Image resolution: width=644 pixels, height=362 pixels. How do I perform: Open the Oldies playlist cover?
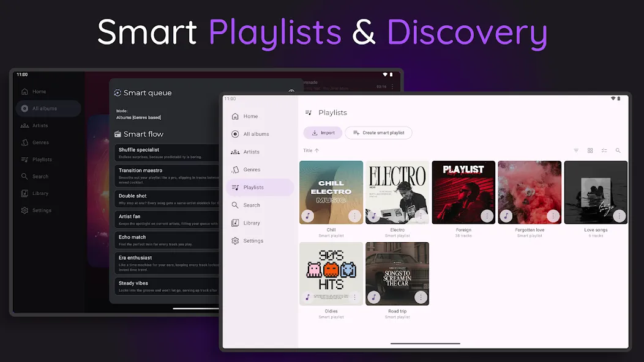(x=331, y=273)
